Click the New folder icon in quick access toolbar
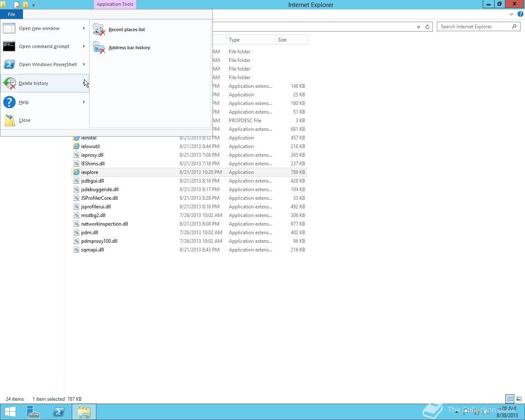 tap(25, 5)
